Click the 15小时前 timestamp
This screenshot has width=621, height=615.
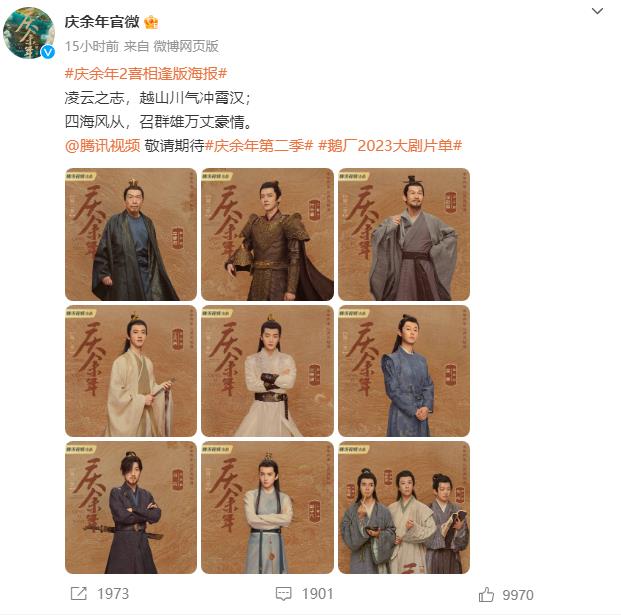tap(92, 46)
